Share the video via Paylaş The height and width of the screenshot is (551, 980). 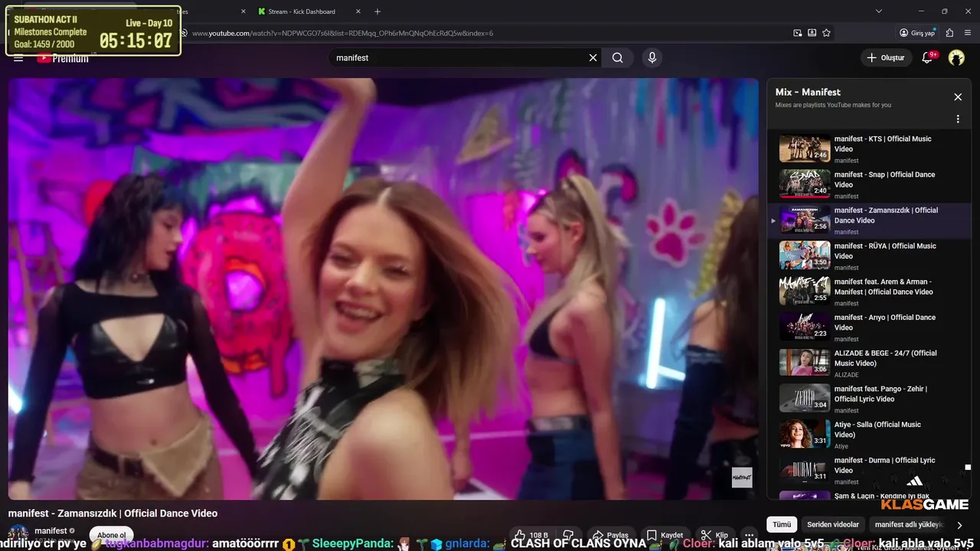click(610, 535)
